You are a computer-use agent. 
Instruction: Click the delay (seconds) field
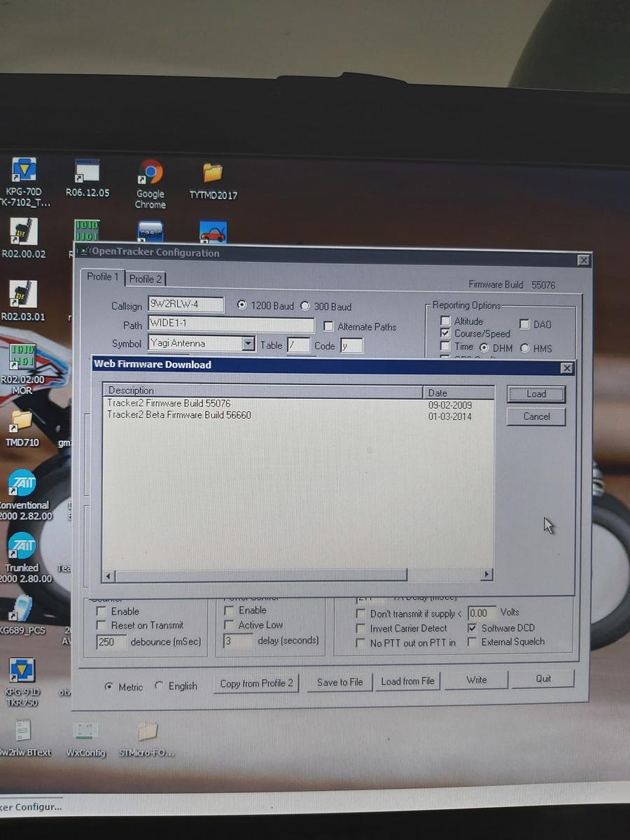pos(238,640)
